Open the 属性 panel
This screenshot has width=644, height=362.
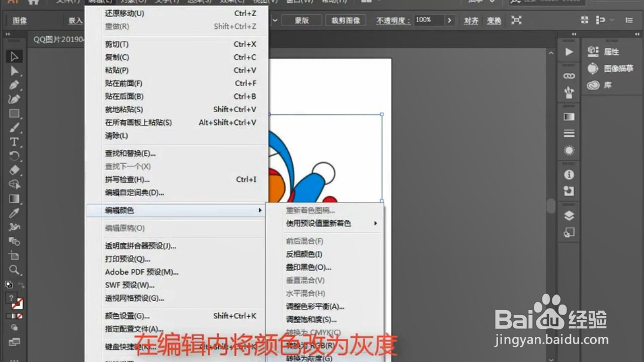click(604, 52)
